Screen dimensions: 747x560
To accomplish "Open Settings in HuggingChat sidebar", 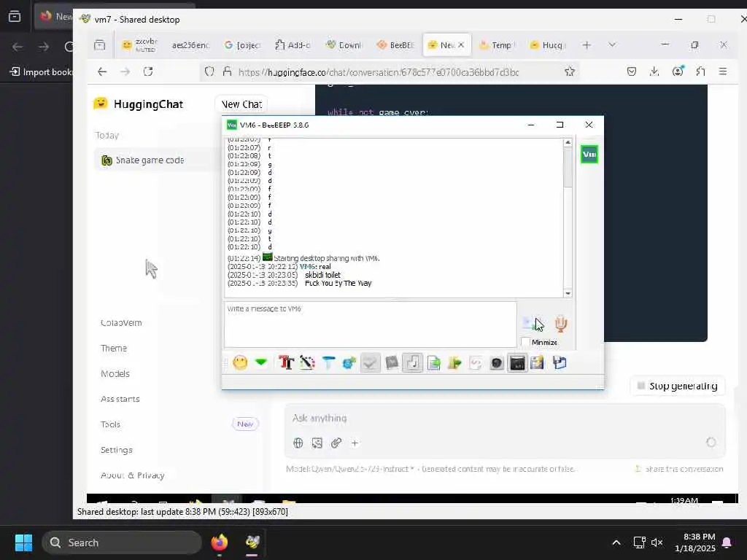I will (116, 450).
